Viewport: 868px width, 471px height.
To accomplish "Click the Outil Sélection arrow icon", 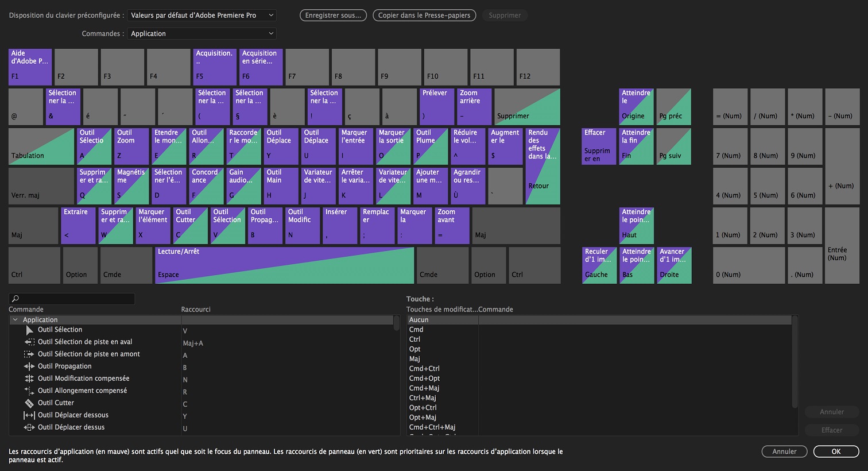I will click(x=29, y=330).
